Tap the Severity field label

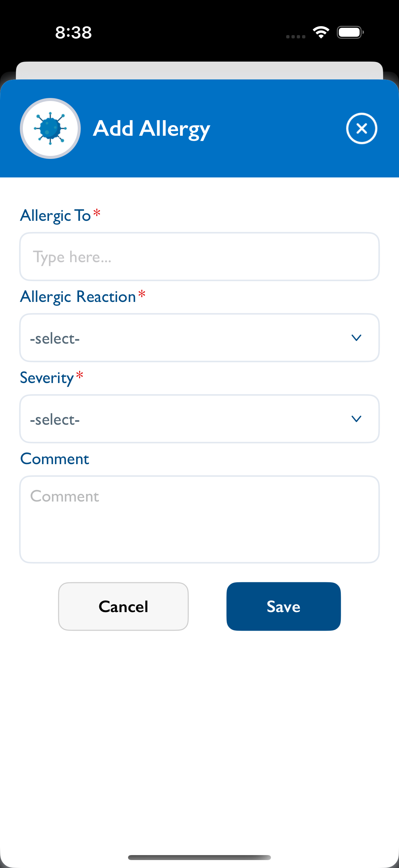click(x=47, y=378)
